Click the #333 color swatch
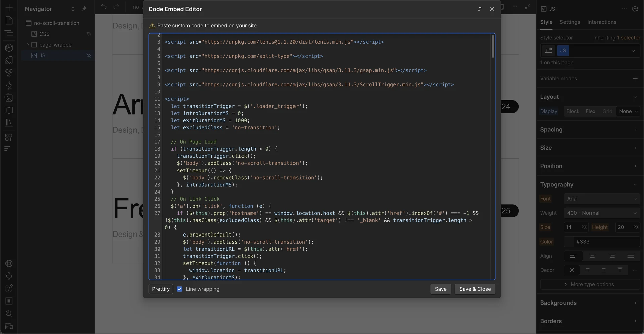Screen dimensions: 644x334 pos(569,242)
